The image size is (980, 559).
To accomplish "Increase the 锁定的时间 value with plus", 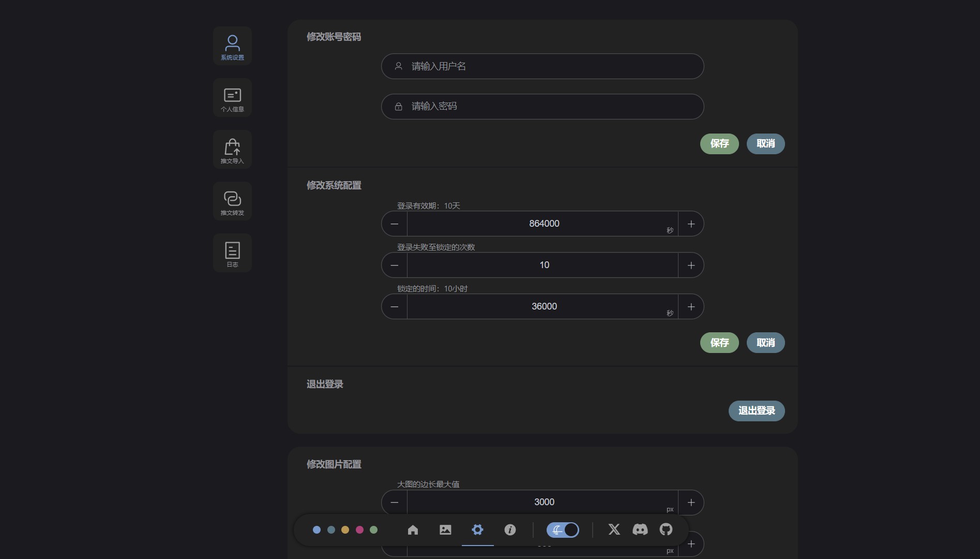I will pos(691,306).
